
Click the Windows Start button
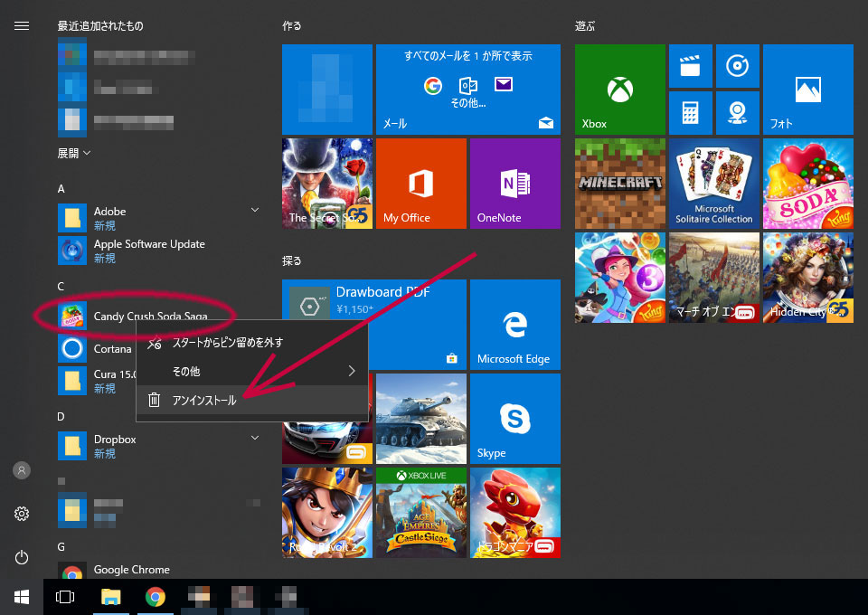22,597
